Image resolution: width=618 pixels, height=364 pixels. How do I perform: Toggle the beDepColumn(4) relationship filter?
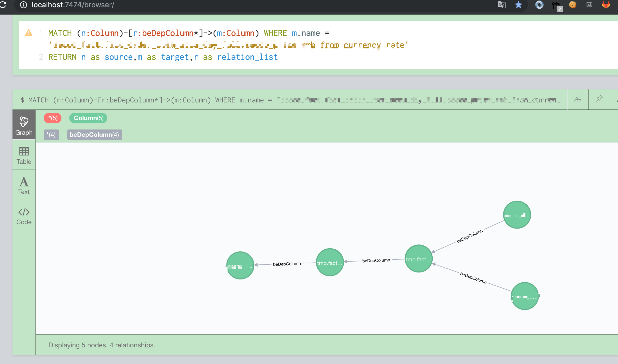pyautogui.click(x=94, y=135)
